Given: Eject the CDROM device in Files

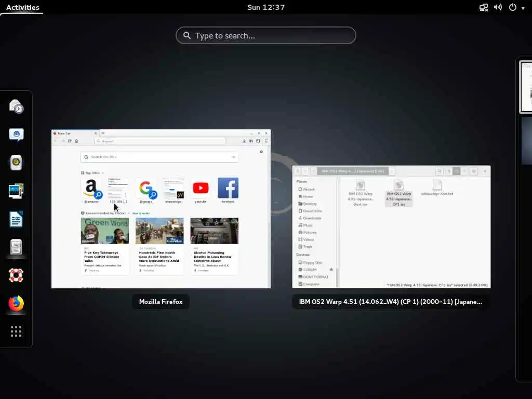Looking at the screenshot, I should pyautogui.click(x=331, y=270).
